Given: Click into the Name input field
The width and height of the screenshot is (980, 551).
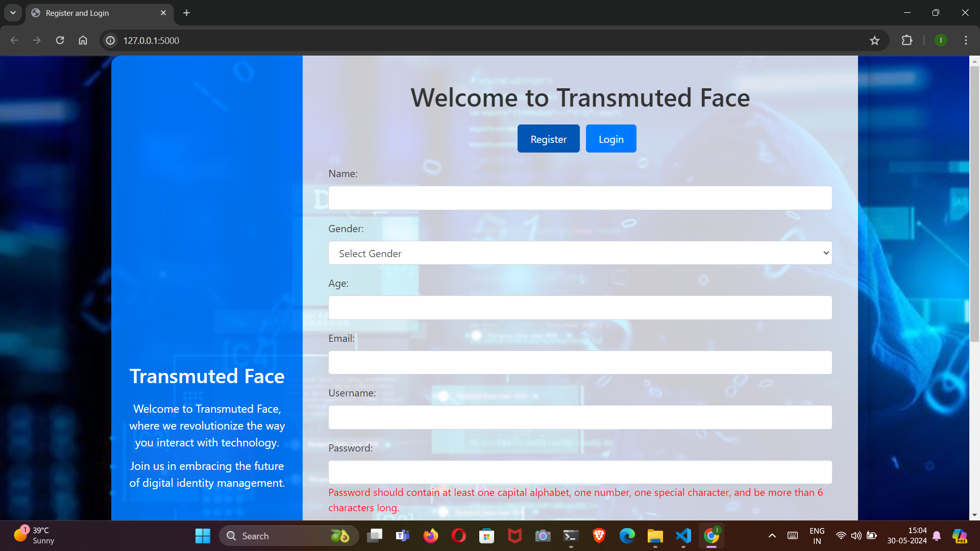Looking at the screenshot, I should pyautogui.click(x=580, y=198).
